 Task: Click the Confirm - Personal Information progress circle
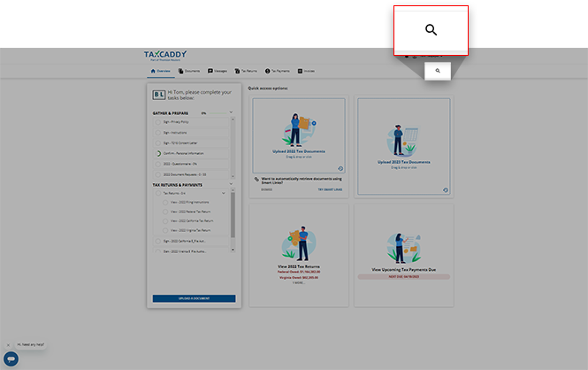[158, 153]
